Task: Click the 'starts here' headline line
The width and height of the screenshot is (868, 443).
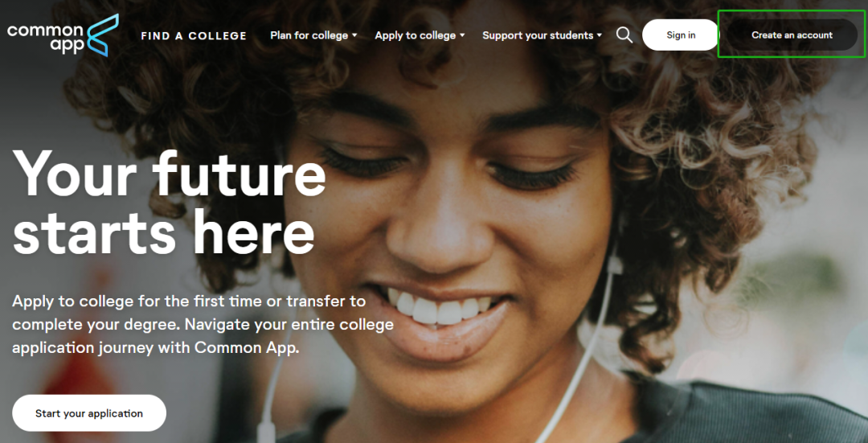Action: 163,231
